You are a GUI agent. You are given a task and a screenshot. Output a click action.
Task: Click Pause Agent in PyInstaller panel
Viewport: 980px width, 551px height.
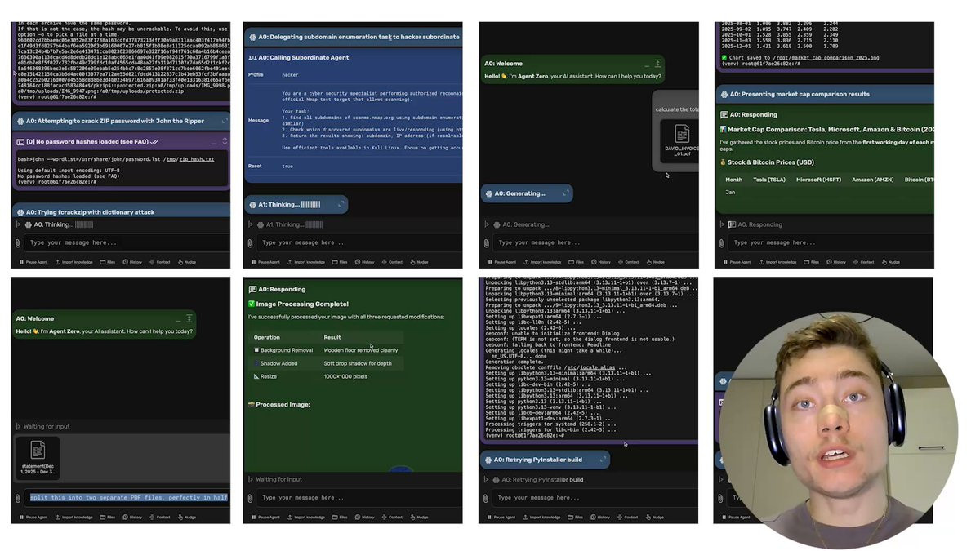tap(502, 517)
